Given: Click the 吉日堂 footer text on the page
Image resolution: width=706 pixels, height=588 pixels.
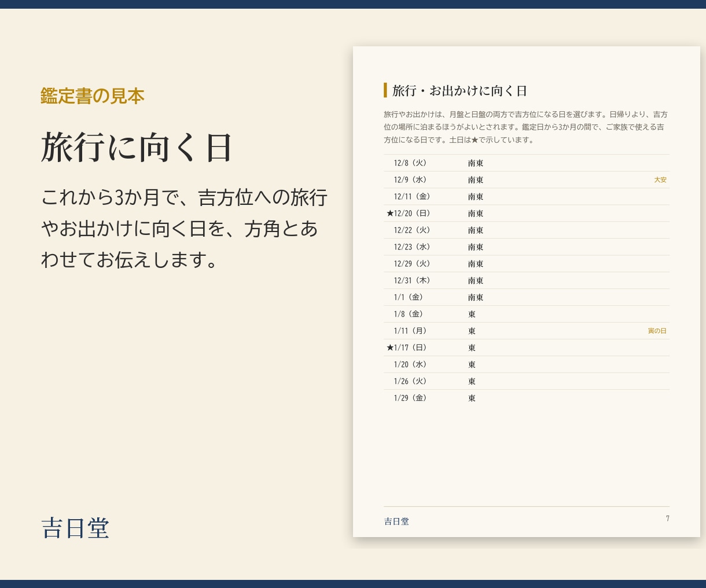Looking at the screenshot, I should coord(396,521).
